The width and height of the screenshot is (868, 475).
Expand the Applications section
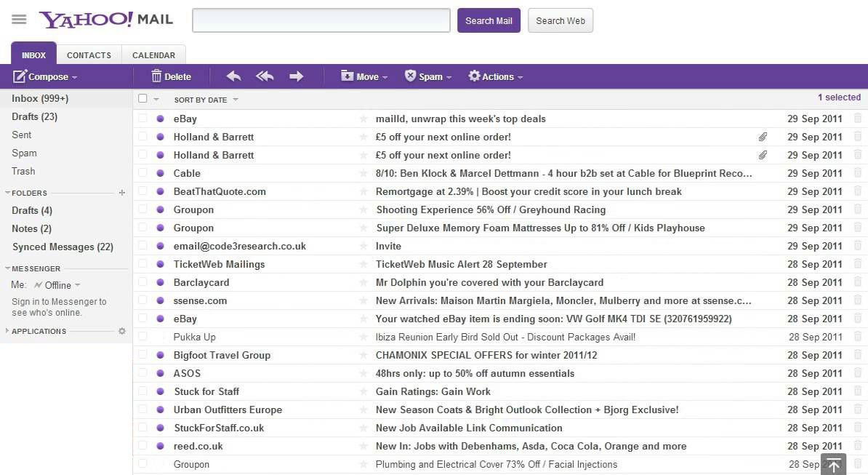7,331
